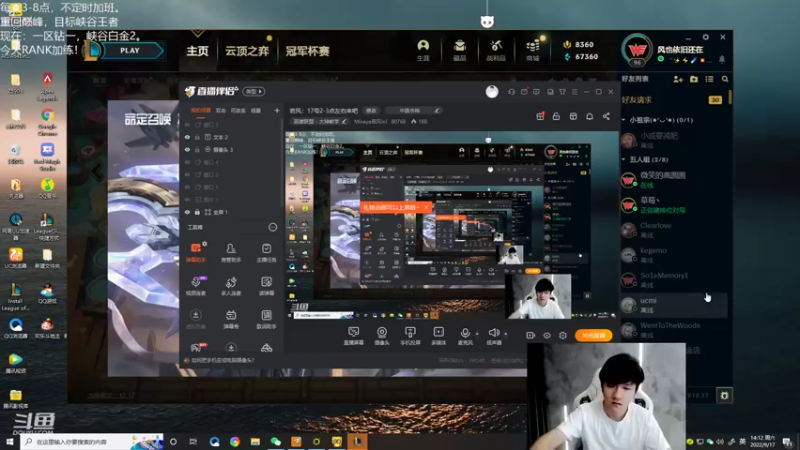Image resolution: width=800 pixels, height=450 pixels.
Task: Select friend kegemo in friends list
Action: click(673, 255)
